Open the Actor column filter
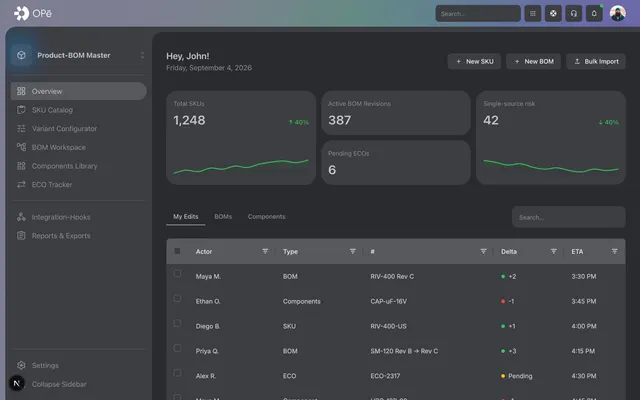Screen dimensions: 640x400 pyautogui.click(x=265, y=251)
